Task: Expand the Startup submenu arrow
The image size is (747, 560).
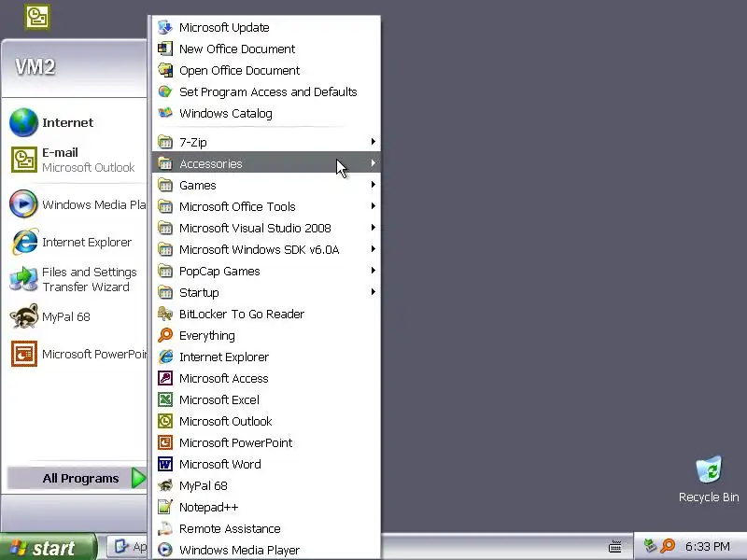Action: [373, 291]
